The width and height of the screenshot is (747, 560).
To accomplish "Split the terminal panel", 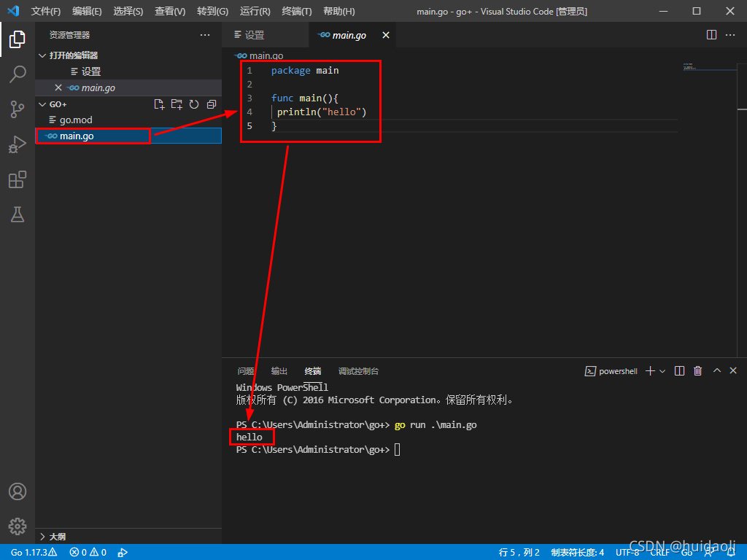I will (x=680, y=371).
